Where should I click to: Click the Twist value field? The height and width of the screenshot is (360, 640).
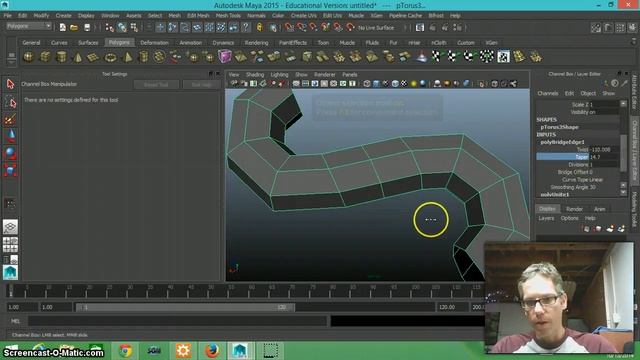604,150
